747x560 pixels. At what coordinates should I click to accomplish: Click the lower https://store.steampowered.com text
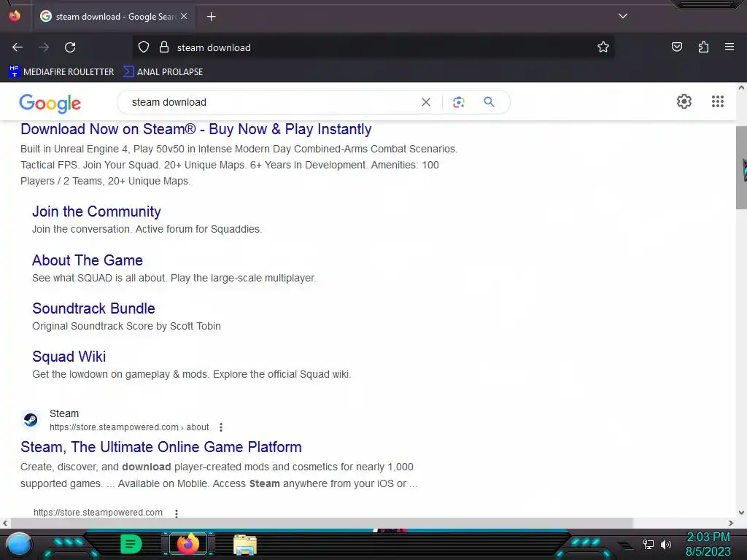pyautogui.click(x=98, y=513)
